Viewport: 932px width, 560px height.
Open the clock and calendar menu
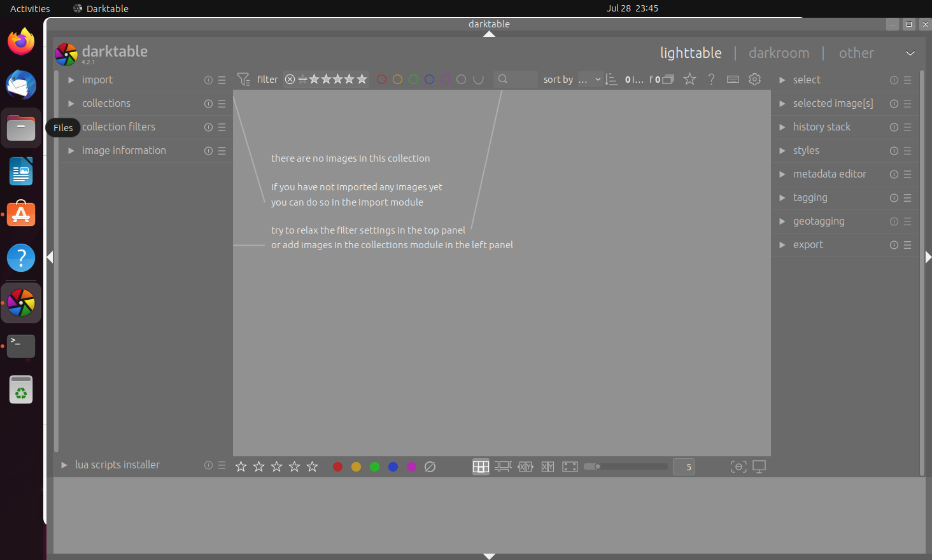click(632, 8)
